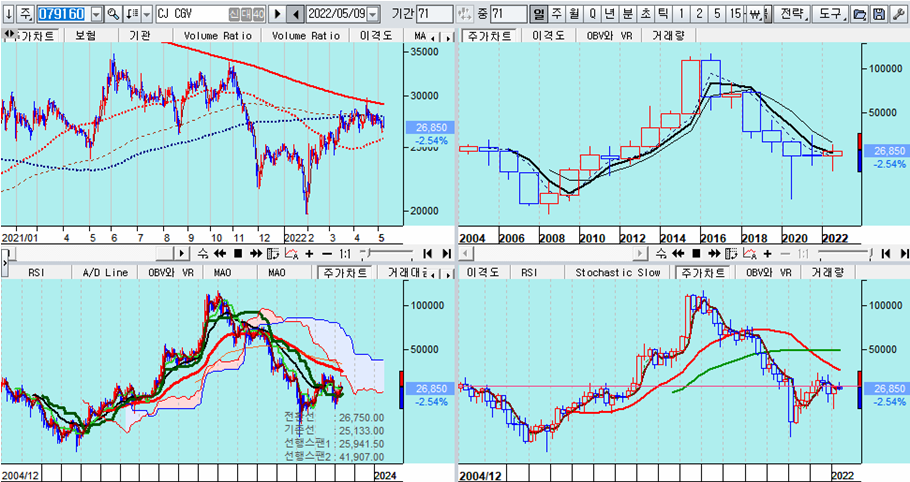The width and height of the screenshot is (910, 482).
Task: Open the stock code 079160 dropdown
Action: [x=96, y=15]
